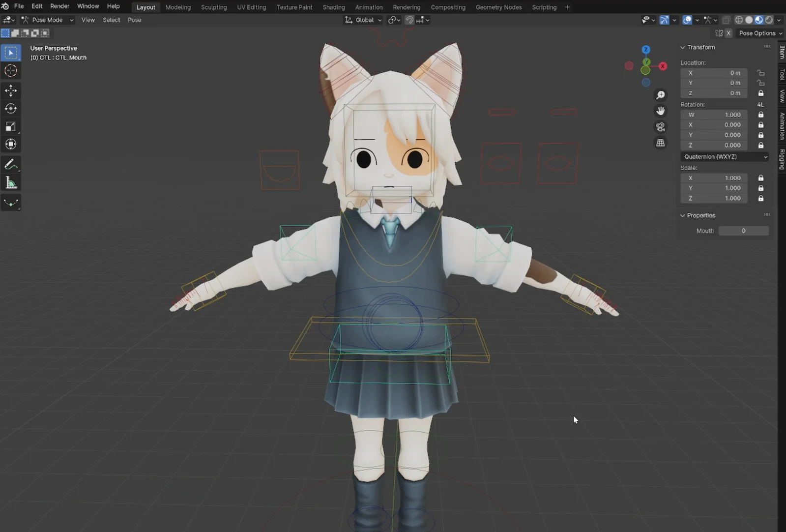Switch to rendered viewport shading
The image size is (786, 532).
tap(769, 20)
